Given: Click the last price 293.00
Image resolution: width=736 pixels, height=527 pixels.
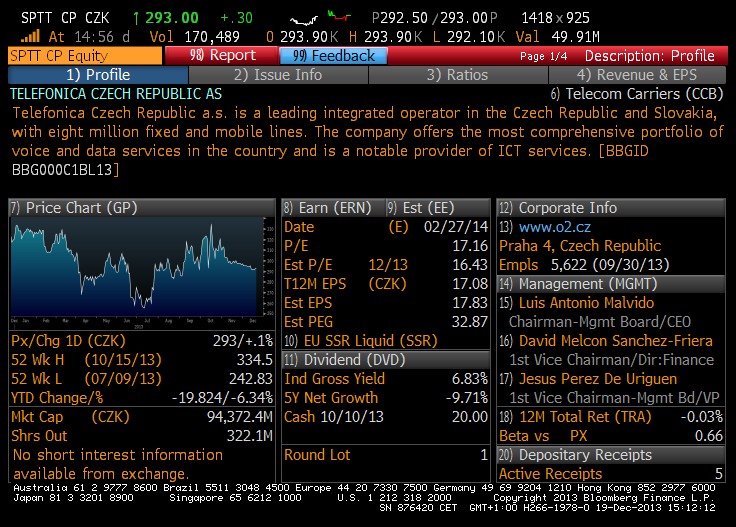Looking at the screenshot, I should click(x=172, y=18).
